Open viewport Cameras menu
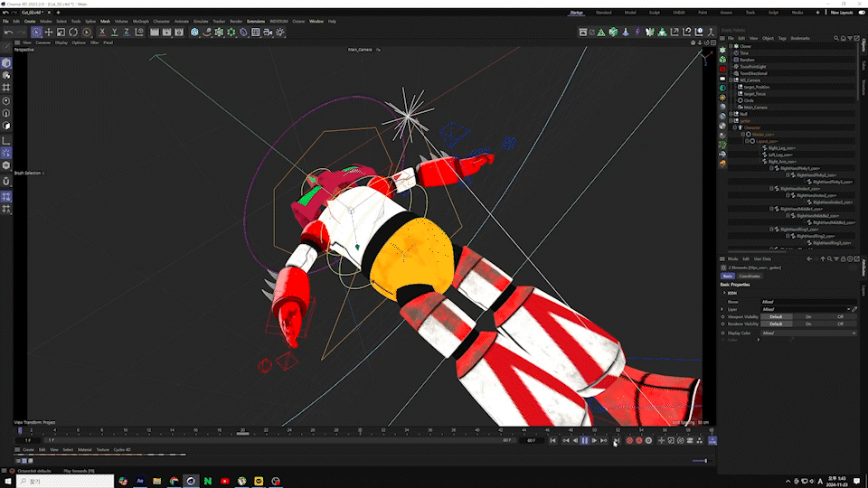Viewport: 868px width, 488px height. pos(42,42)
